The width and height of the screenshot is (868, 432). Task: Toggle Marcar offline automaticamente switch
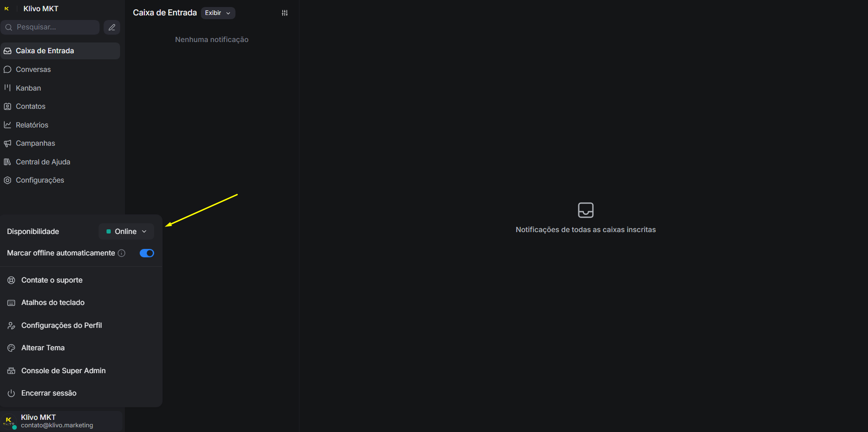point(147,253)
